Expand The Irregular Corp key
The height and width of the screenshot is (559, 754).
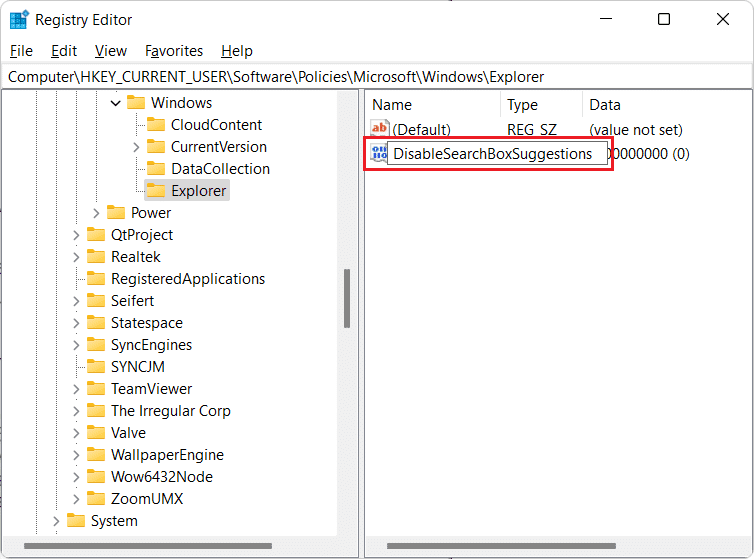76,411
